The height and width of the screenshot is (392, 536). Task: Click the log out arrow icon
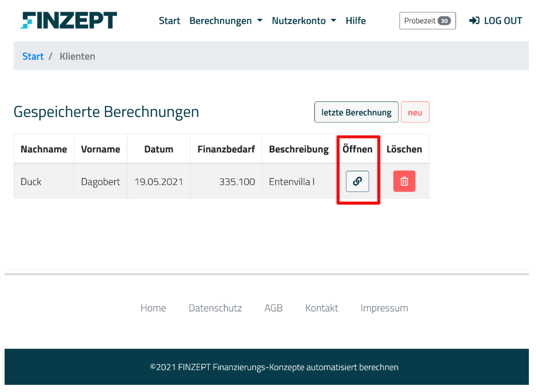(474, 20)
